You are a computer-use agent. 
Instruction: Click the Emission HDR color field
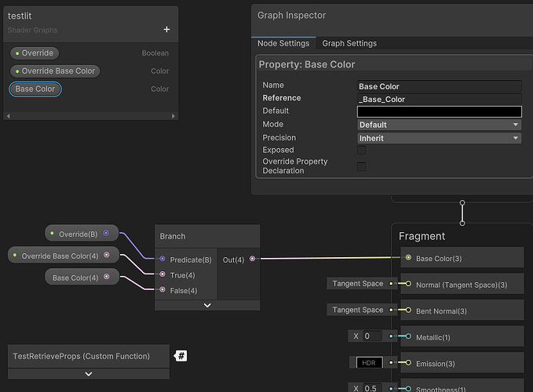[367, 362]
